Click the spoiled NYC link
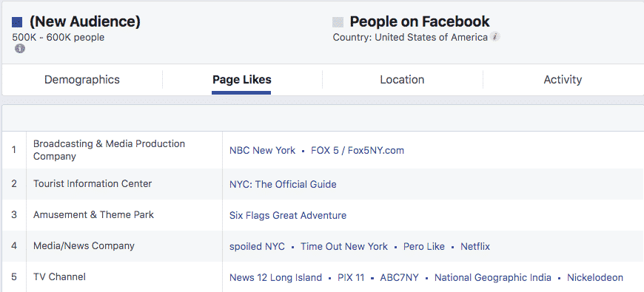Viewport: 644px width, 292px height. [257, 246]
